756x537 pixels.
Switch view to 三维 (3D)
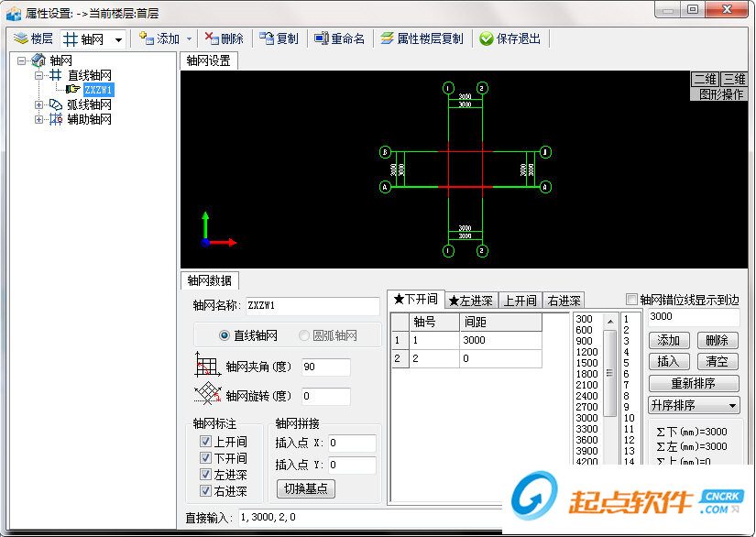(733, 79)
